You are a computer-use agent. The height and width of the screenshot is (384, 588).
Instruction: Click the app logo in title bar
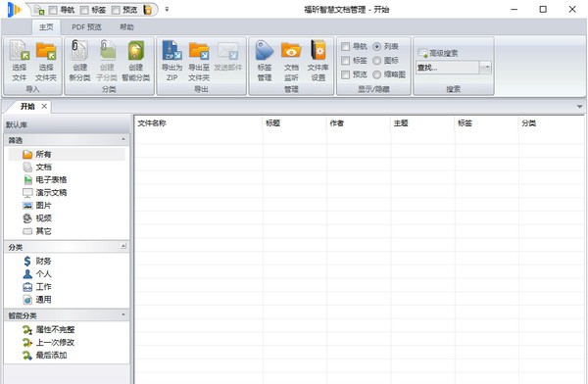(15, 10)
